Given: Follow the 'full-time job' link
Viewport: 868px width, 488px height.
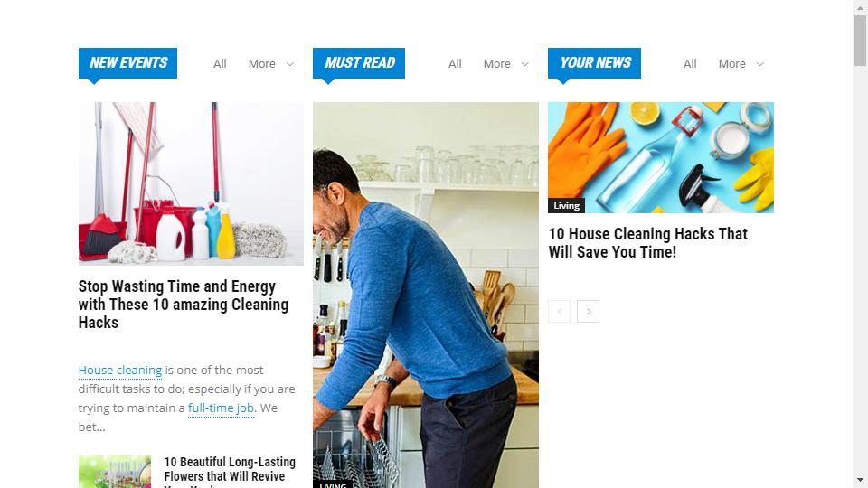Looking at the screenshot, I should click(x=221, y=408).
